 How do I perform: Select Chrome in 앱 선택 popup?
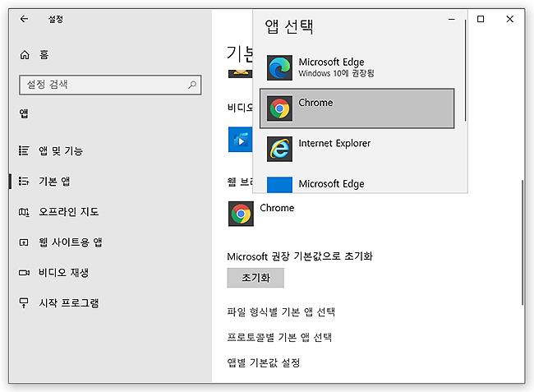(357, 108)
